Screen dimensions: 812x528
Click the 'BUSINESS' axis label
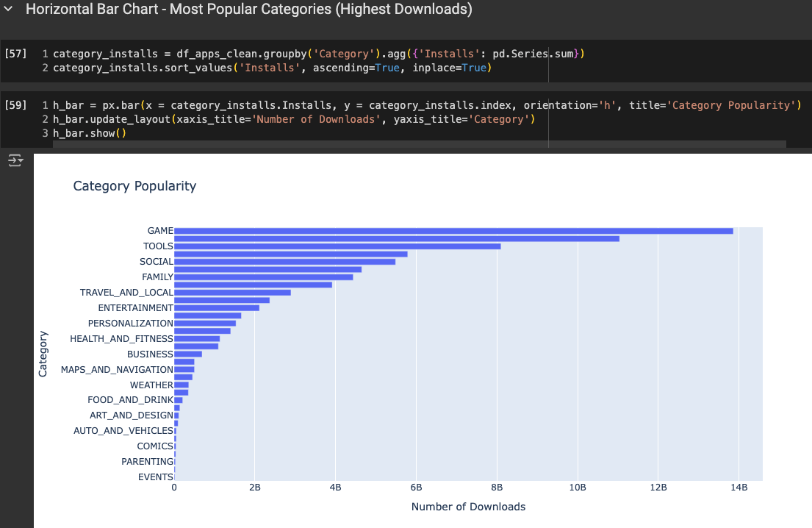click(x=150, y=354)
